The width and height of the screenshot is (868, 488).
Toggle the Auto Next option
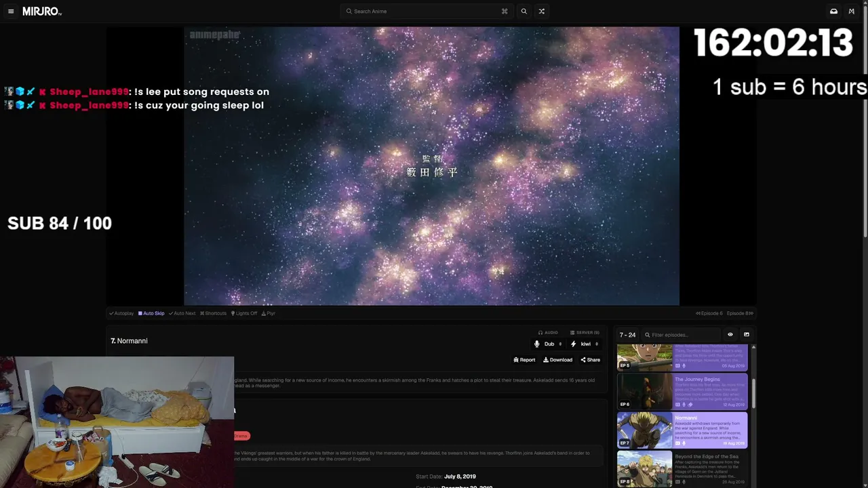[x=182, y=313]
